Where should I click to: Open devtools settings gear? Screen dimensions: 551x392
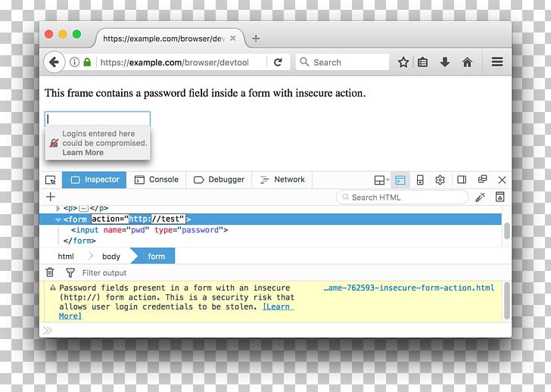(x=440, y=180)
